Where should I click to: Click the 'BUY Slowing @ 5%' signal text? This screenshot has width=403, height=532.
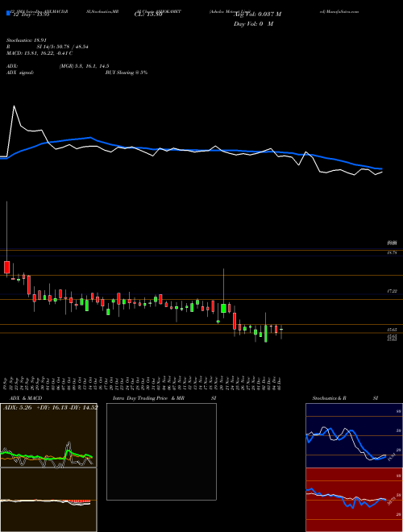pyautogui.click(x=127, y=73)
